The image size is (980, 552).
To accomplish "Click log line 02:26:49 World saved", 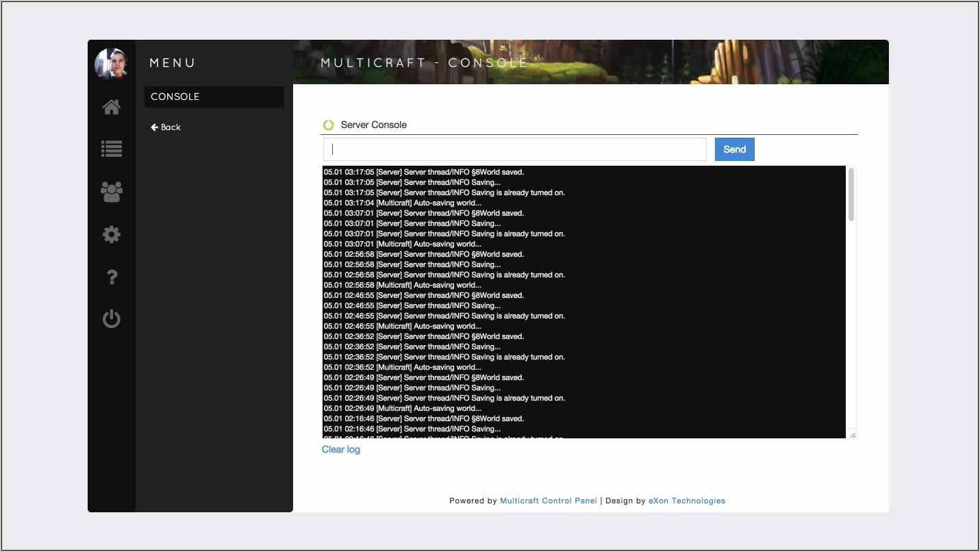I will tap(424, 377).
